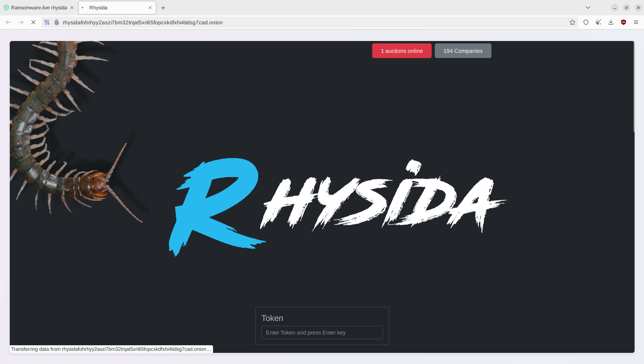The width and height of the screenshot is (644, 364).
Task: Open a New Identity with the broom icon
Action: click(598, 22)
